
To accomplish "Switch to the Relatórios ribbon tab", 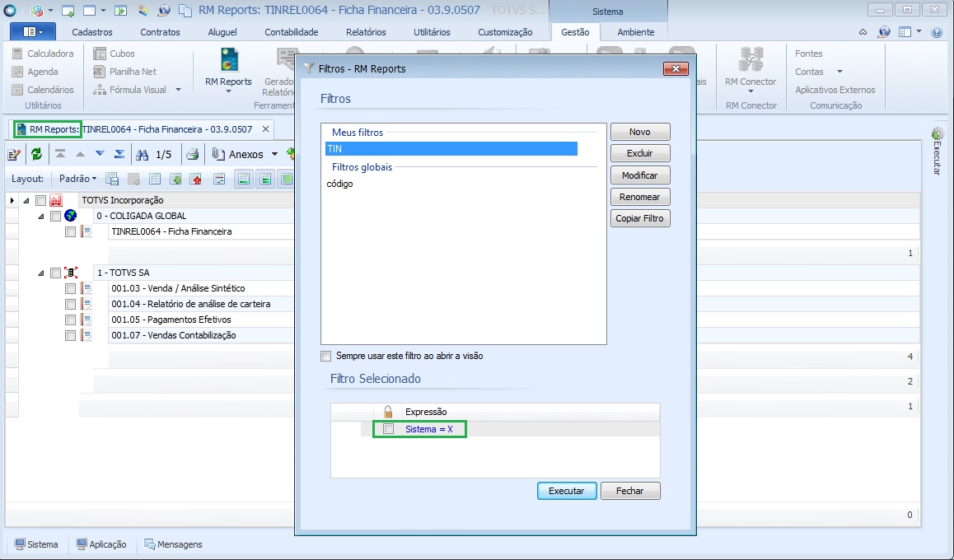I will (x=367, y=32).
